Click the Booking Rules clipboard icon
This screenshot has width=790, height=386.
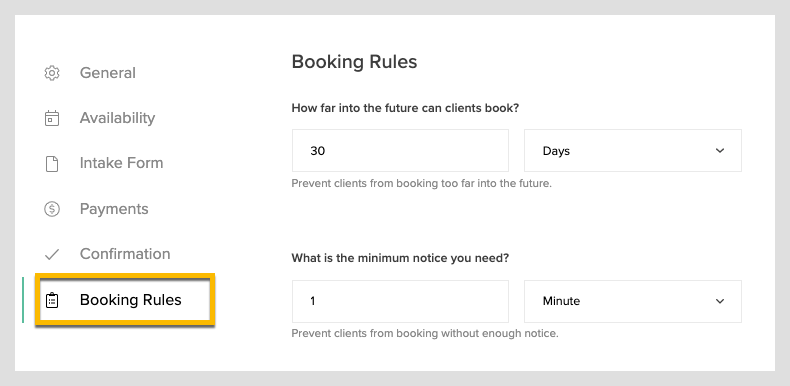(52, 300)
